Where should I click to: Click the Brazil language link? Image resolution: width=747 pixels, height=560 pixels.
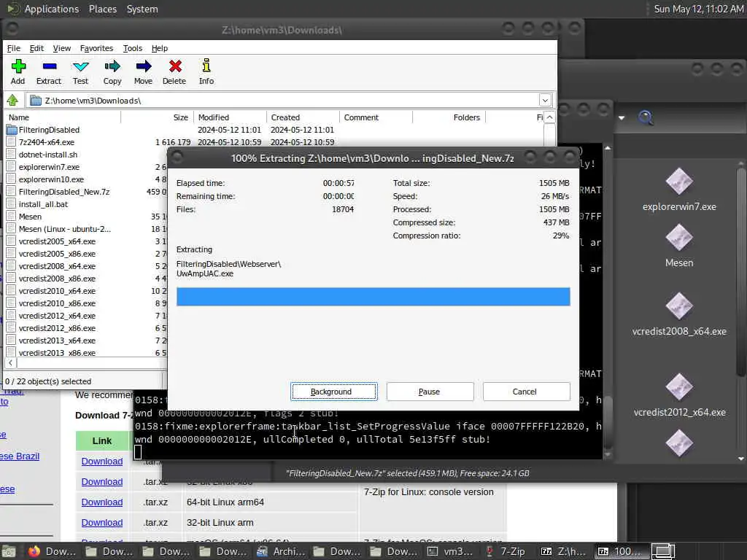20,456
